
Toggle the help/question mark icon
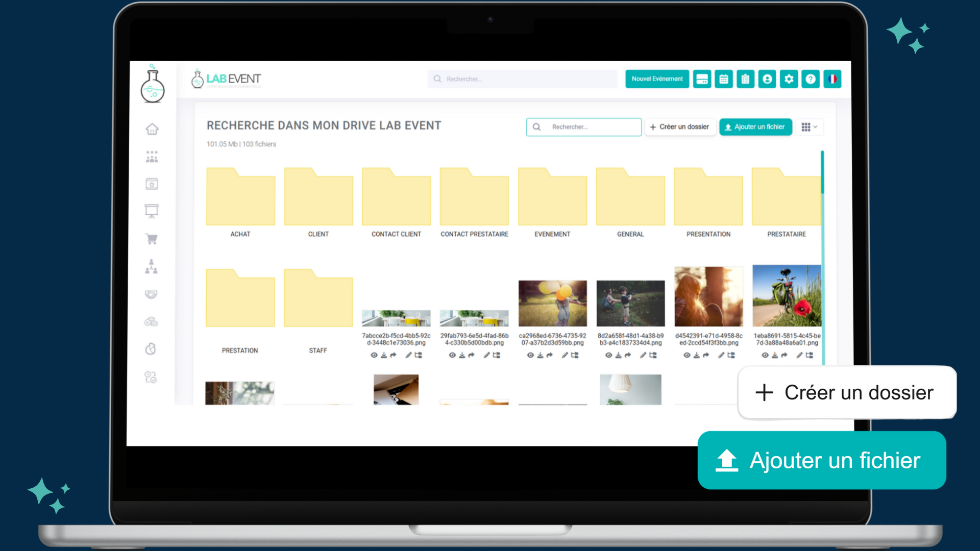coord(810,79)
